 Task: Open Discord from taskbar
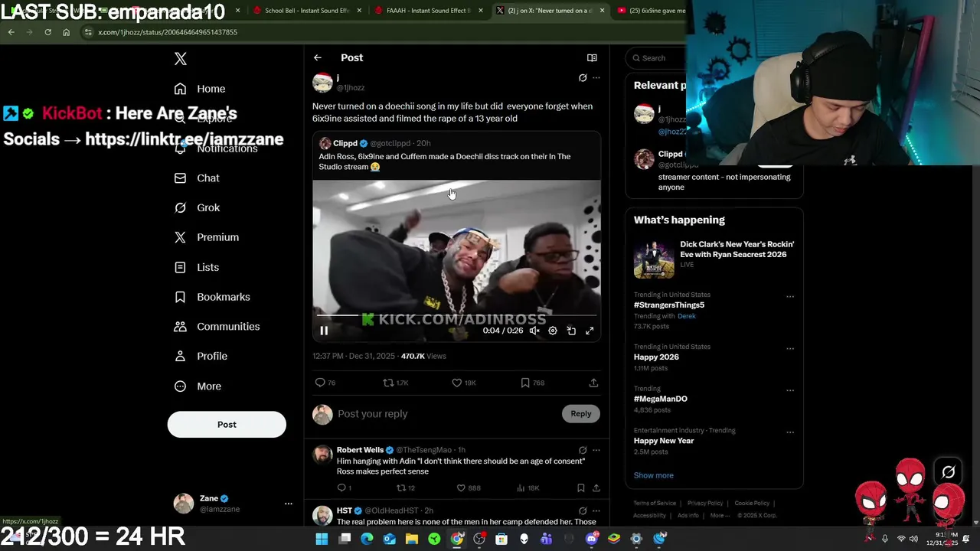(x=591, y=539)
